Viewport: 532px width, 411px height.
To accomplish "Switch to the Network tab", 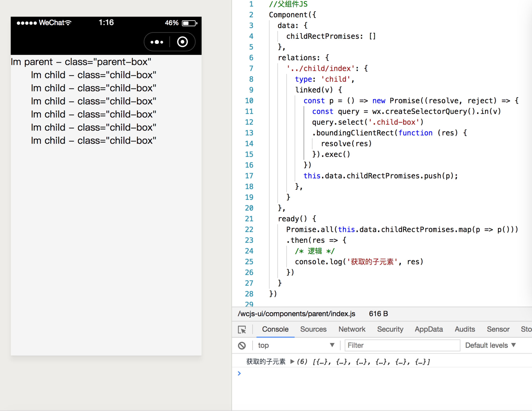I will 352,329.
